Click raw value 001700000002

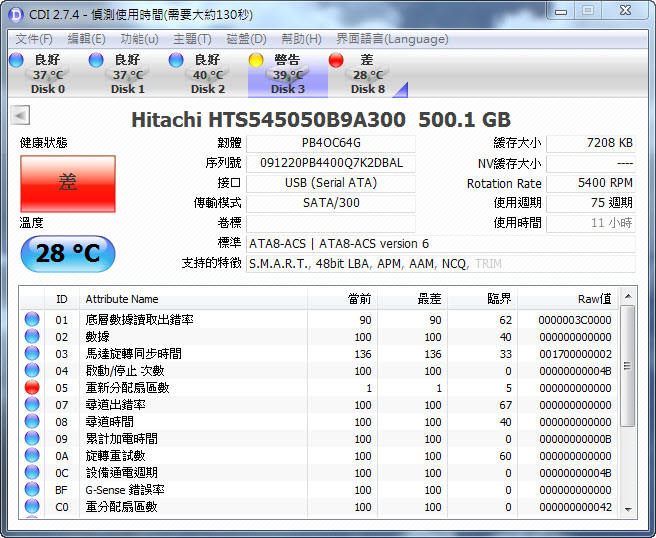click(x=575, y=354)
